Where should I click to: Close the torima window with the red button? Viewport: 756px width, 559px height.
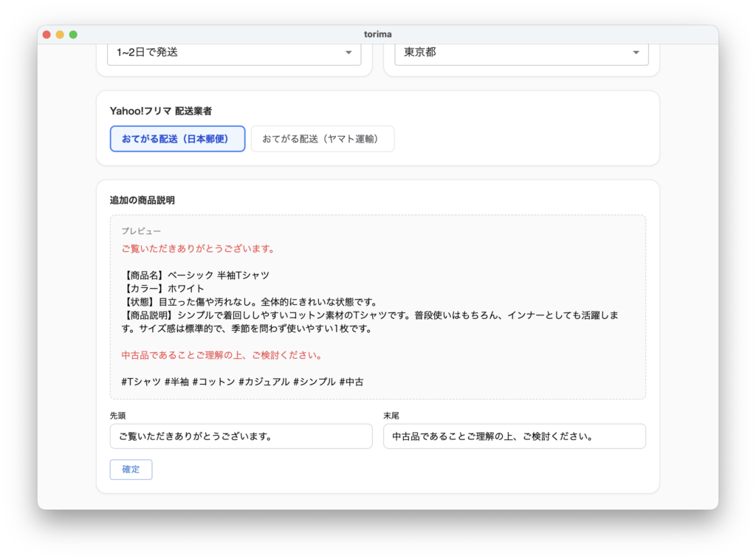[47, 35]
